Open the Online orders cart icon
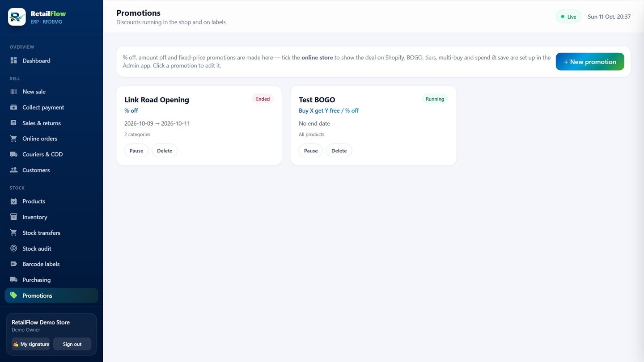This screenshot has width=644, height=362. click(x=13, y=139)
